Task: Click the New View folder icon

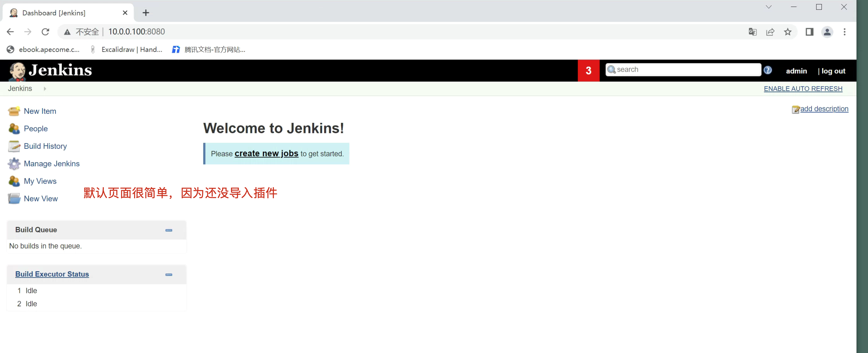Action: [14, 199]
